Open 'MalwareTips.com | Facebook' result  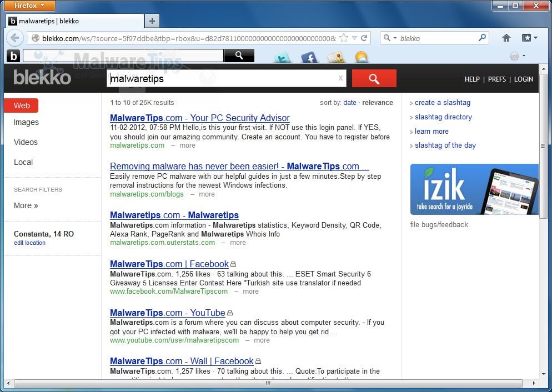coord(169,264)
